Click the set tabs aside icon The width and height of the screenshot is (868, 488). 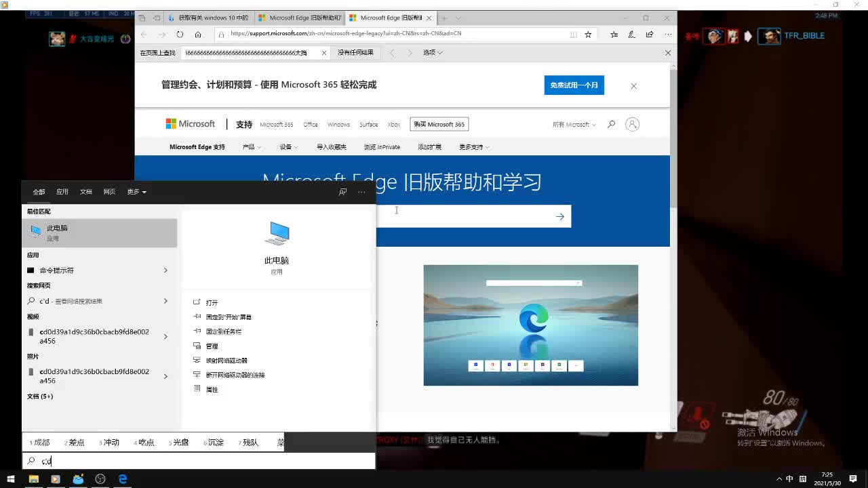click(157, 18)
